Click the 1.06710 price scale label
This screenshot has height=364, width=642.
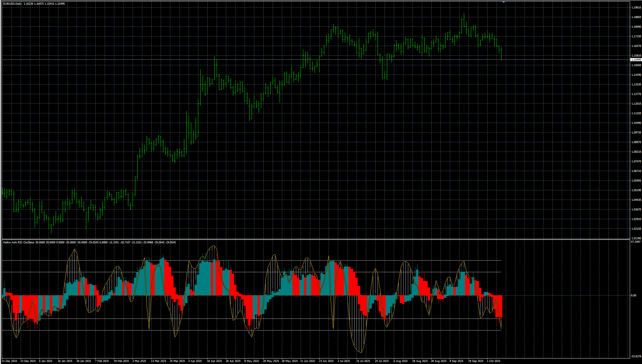point(636,171)
